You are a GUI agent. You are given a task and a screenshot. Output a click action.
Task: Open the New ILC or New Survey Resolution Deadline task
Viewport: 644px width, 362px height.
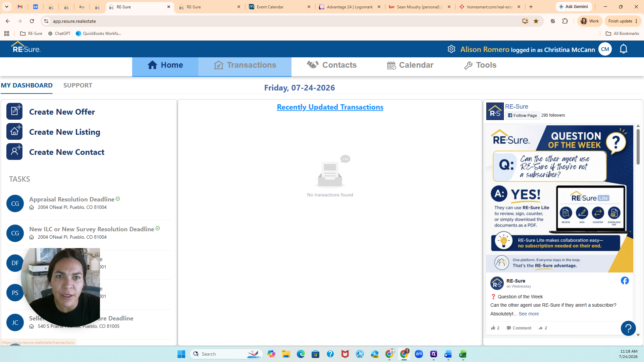(92, 229)
